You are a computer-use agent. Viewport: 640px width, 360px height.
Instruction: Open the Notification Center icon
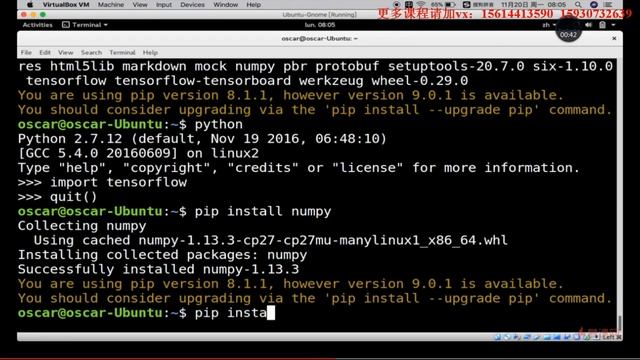click(608, 4)
